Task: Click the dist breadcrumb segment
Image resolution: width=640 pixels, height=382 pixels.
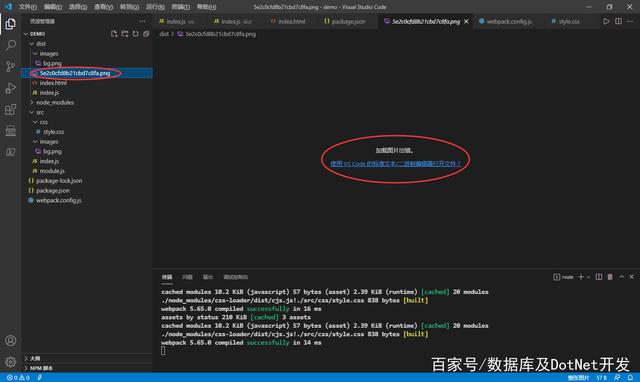Action: click(164, 34)
